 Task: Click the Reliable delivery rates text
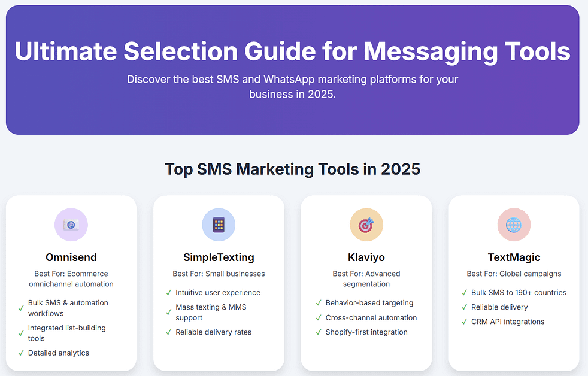pos(213,332)
